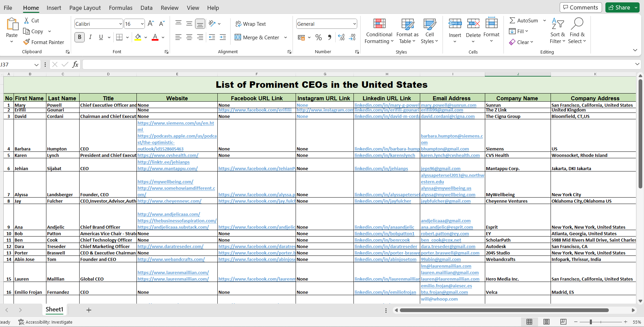Click the Insert Function fx icon
The image size is (644, 327).
click(x=75, y=64)
